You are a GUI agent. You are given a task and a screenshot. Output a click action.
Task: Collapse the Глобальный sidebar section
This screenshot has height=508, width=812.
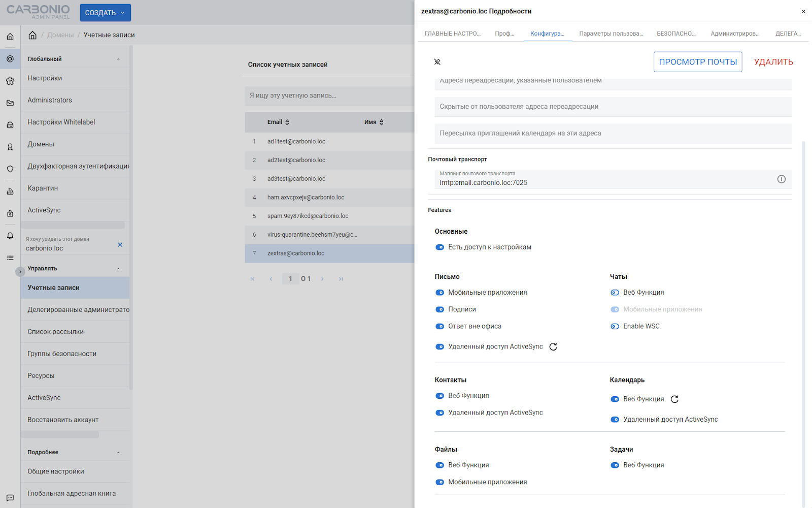point(118,59)
